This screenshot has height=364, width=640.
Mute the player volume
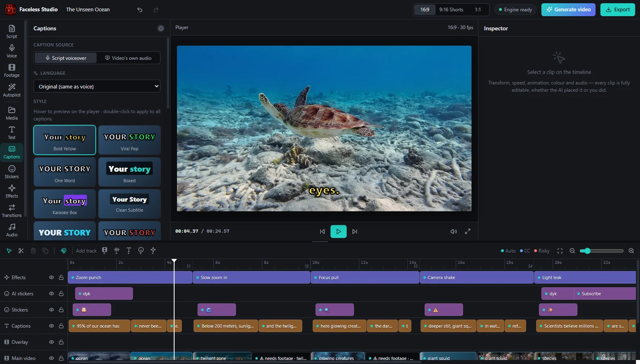point(454,231)
